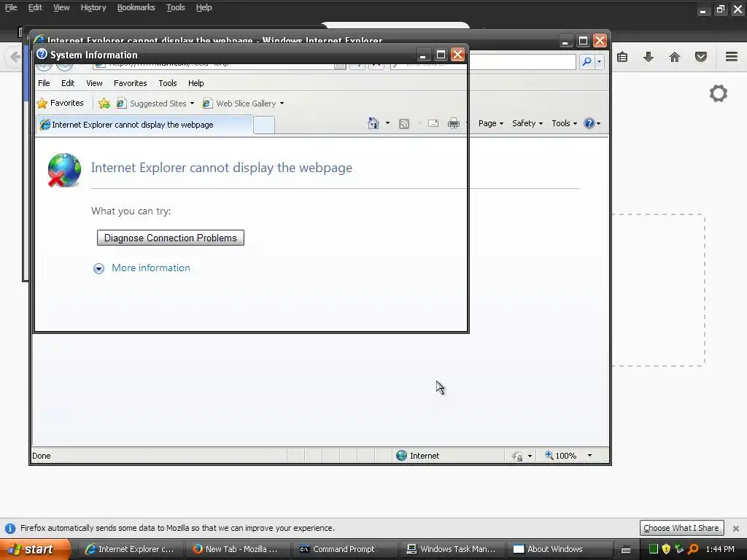Click Diagnose Connection Problems button
The width and height of the screenshot is (747, 560).
[x=171, y=238]
